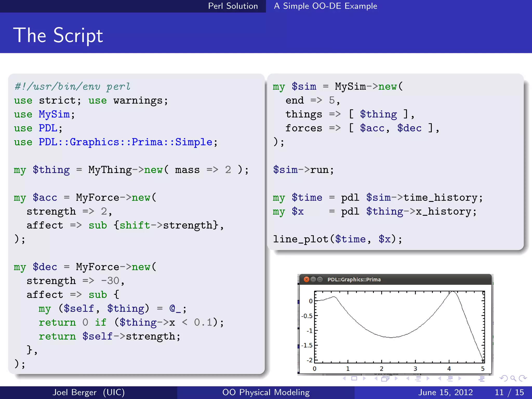The image size is (532, 399).
Task: Click the 'return $self->strength;' line
Action: pos(109,336)
